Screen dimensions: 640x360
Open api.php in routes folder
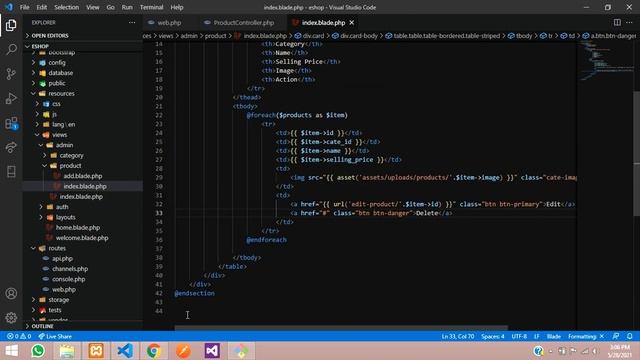(x=62, y=258)
